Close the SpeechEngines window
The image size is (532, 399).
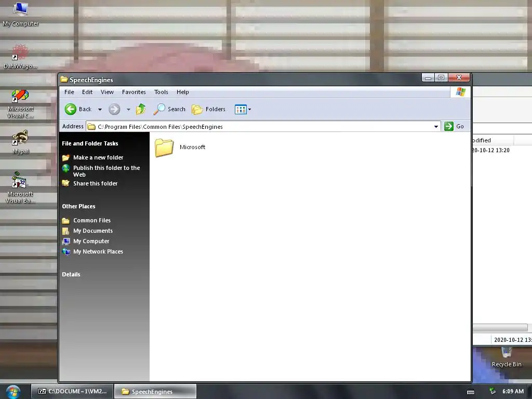click(x=459, y=78)
